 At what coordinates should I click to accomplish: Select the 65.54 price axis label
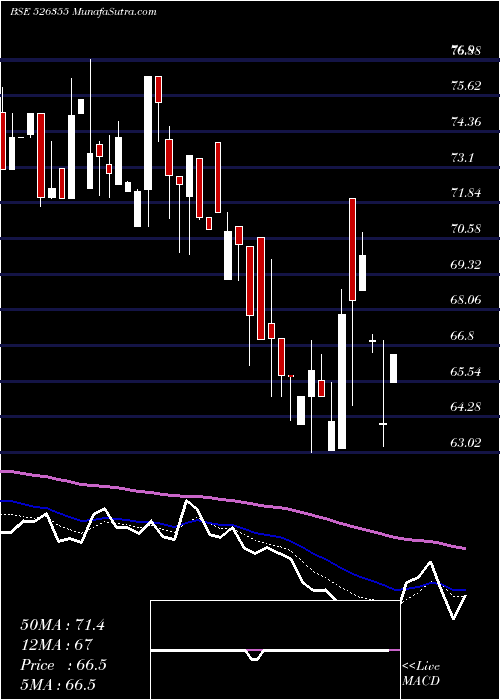(466, 371)
